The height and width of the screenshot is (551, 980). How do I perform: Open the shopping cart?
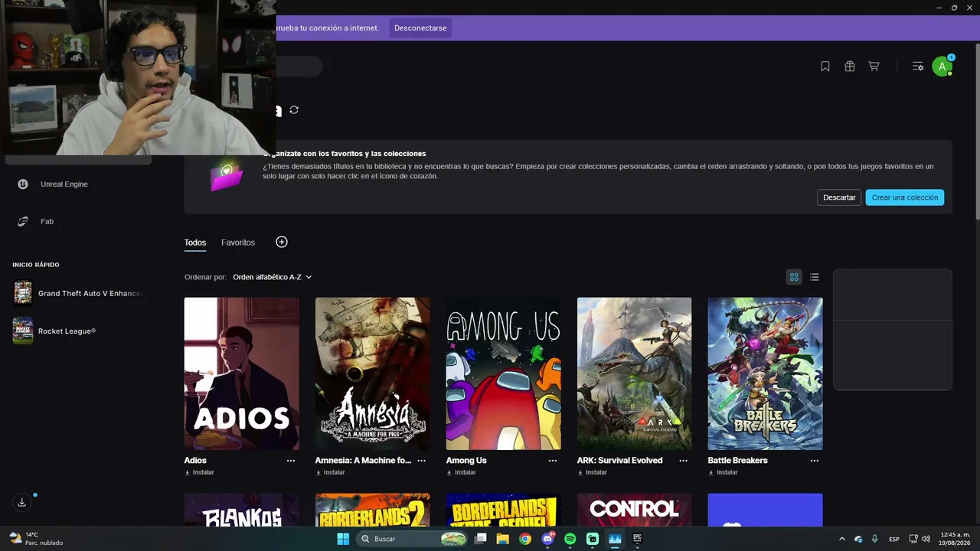(874, 67)
